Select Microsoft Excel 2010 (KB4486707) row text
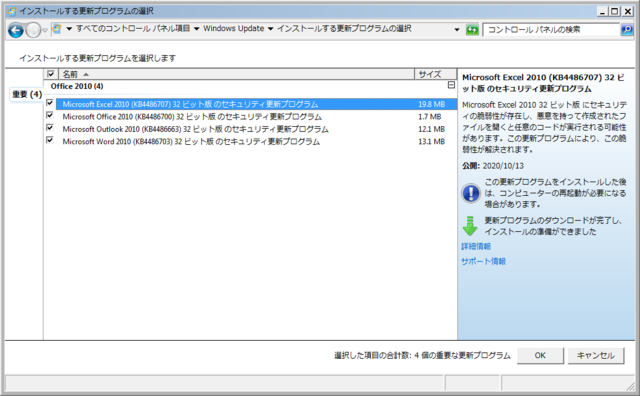The image size is (640, 396). pyautogui.click(x=190, y=105)
